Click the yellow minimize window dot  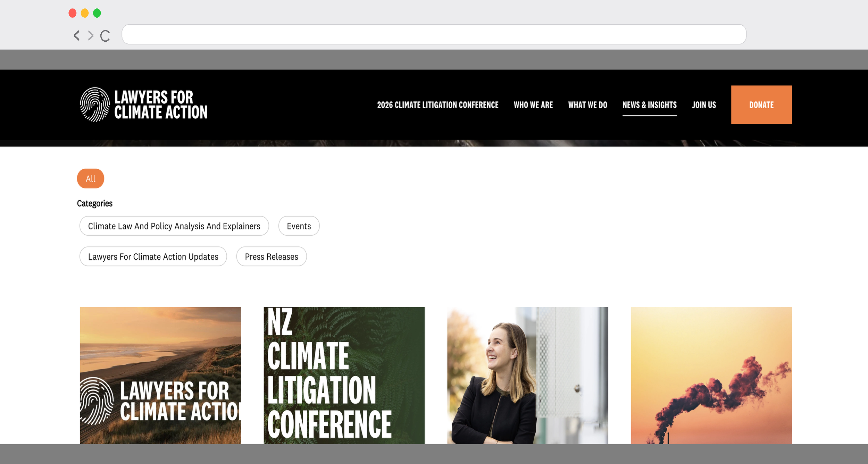coord(85,13)
